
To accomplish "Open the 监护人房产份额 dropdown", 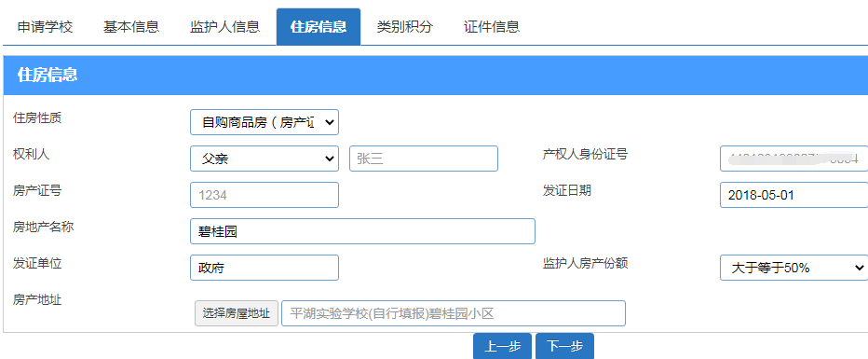I will [x=793, y=269].
